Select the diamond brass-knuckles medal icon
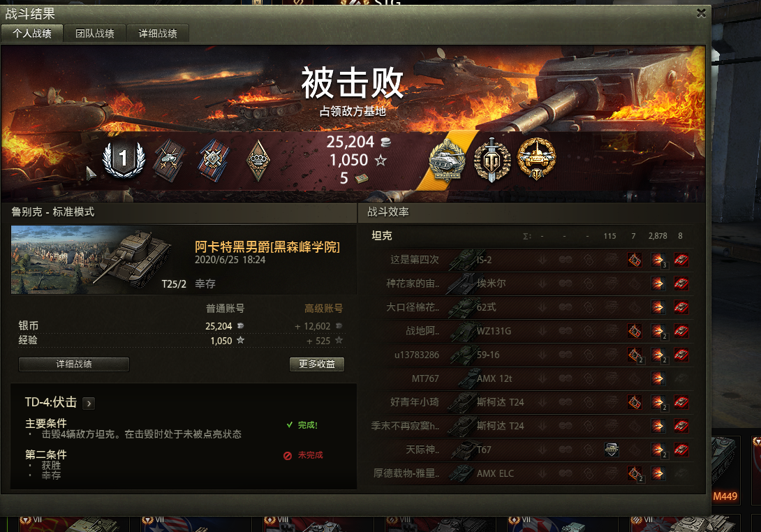Image resolution: width=761 pixels, height=532 pixels. (258, 160)
